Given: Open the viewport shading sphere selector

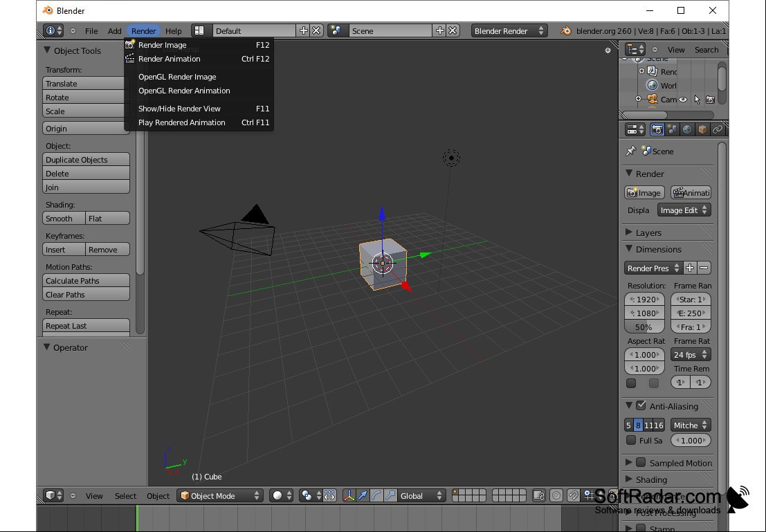Looking at the screenshot, I should click(282, 495).
